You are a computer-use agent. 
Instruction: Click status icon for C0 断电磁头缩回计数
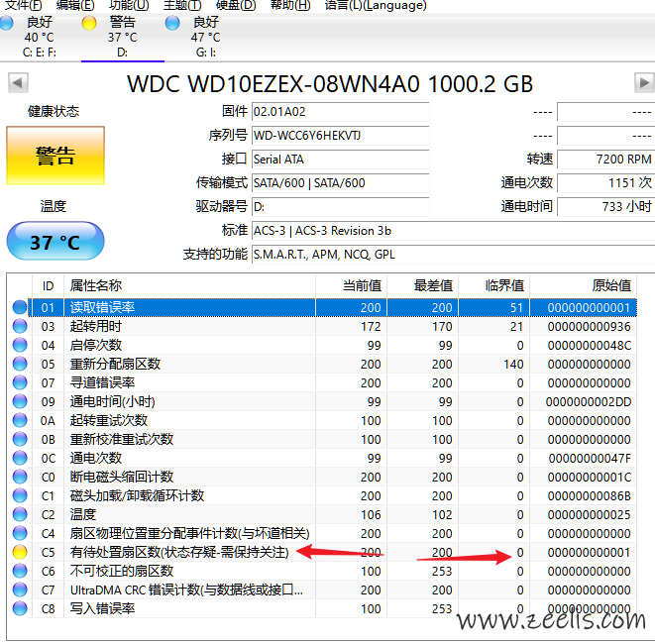point(20,477)
